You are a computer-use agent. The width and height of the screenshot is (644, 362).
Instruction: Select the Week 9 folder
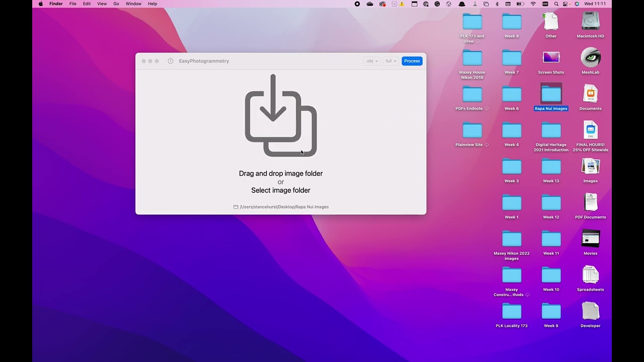click(x=551, y=311)
